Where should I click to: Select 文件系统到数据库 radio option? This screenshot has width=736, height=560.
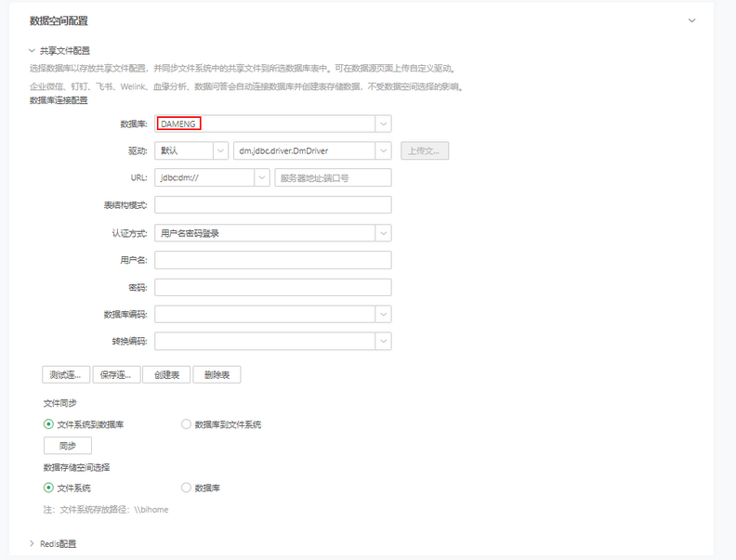tap(48, 424)
